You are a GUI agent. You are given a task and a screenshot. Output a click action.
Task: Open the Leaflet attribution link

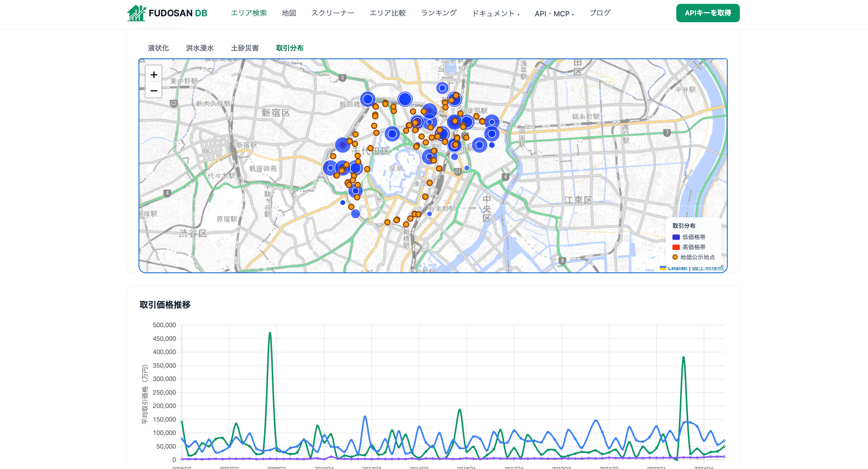pyautogui.click(x=677, y=268)
